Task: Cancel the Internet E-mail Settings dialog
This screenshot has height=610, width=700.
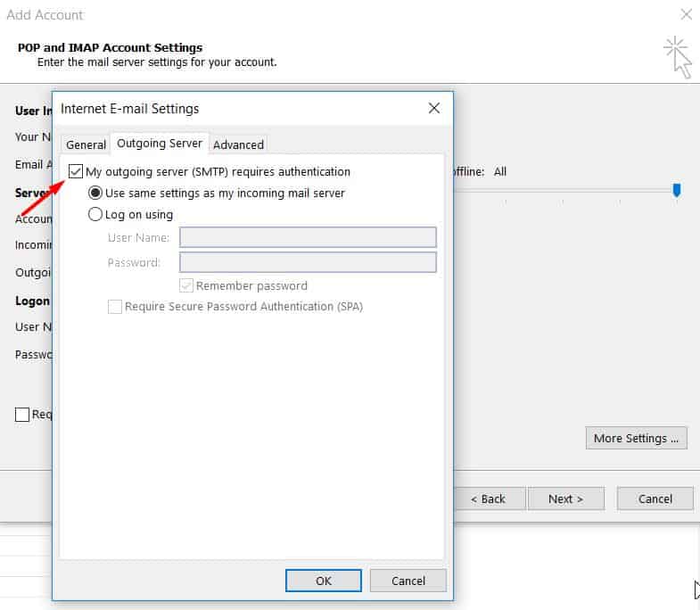Action: [x=408, y=581]
